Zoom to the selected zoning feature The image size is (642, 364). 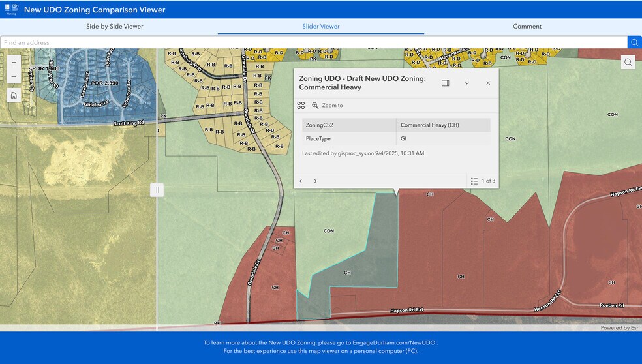click(x=328, y=105)
